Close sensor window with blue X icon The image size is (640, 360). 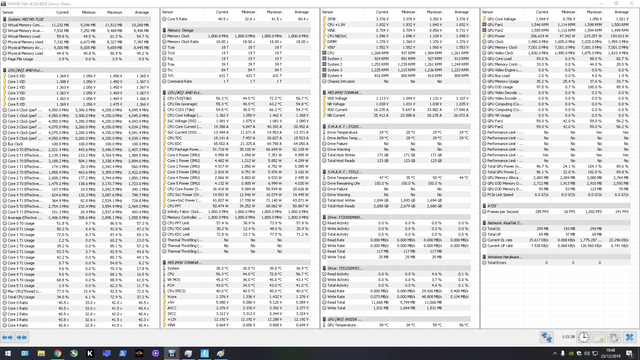click(x=629, y=338)
